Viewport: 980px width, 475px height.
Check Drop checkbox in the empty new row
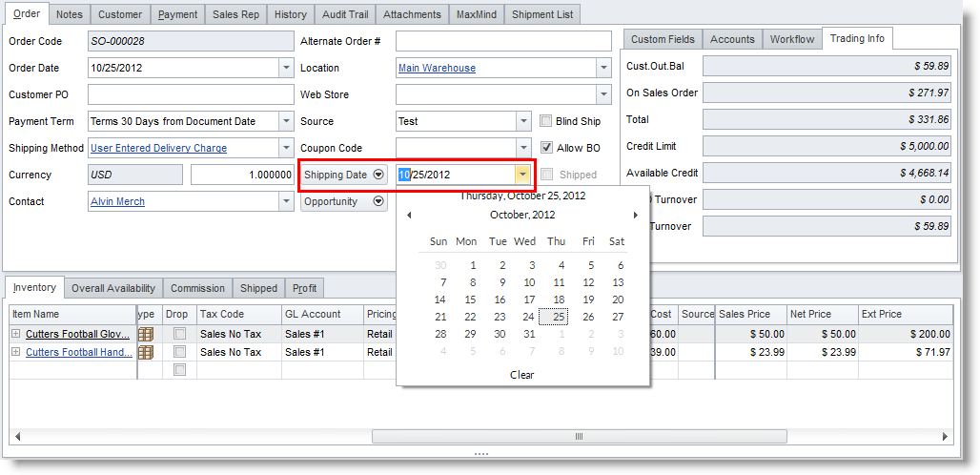[179, 370]
